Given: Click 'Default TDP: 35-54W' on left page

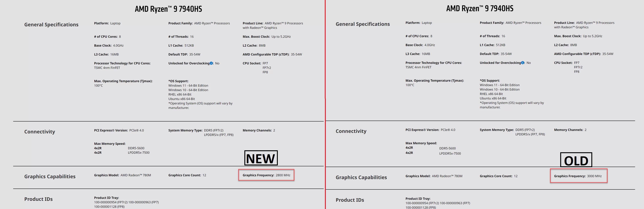Looking at the screenshot, I should click(184, 54).
